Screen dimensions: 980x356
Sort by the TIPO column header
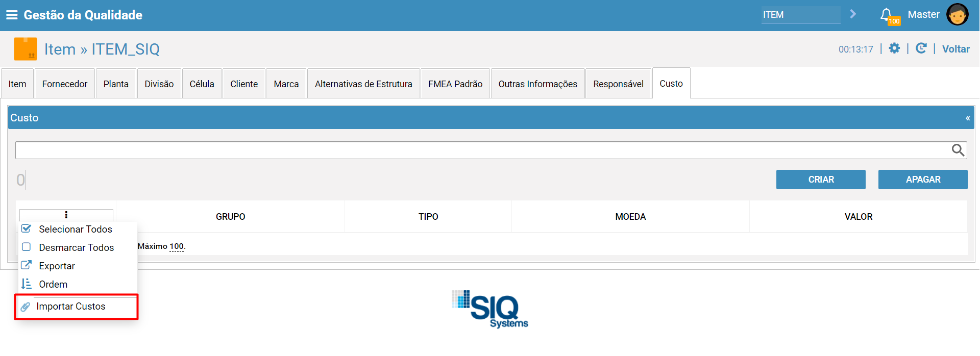coord(428,217)
